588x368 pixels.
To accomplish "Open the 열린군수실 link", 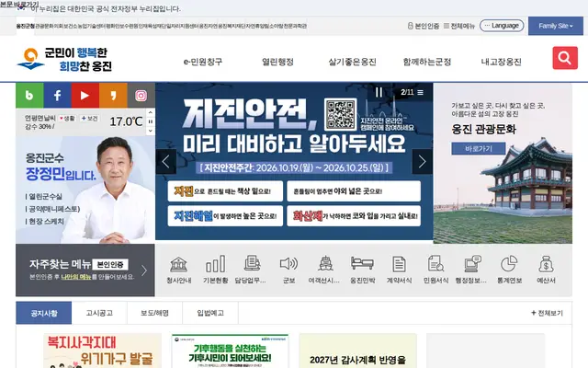I will [44, 196].
